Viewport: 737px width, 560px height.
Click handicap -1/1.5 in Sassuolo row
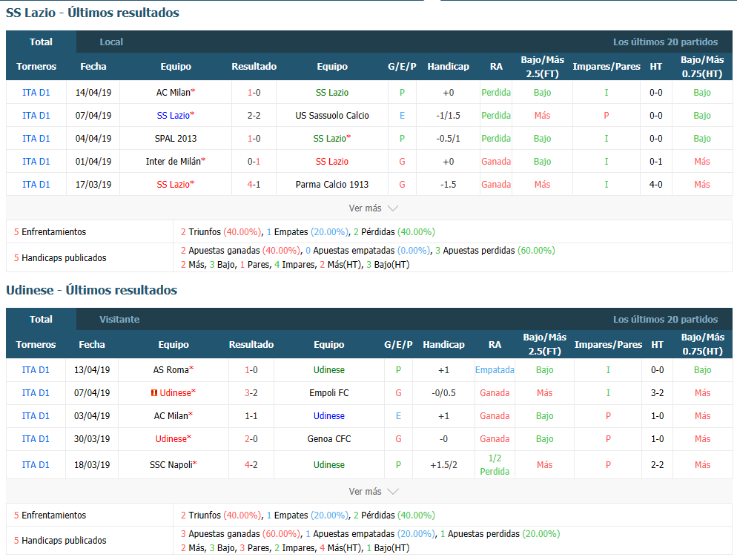pos(449,116)
